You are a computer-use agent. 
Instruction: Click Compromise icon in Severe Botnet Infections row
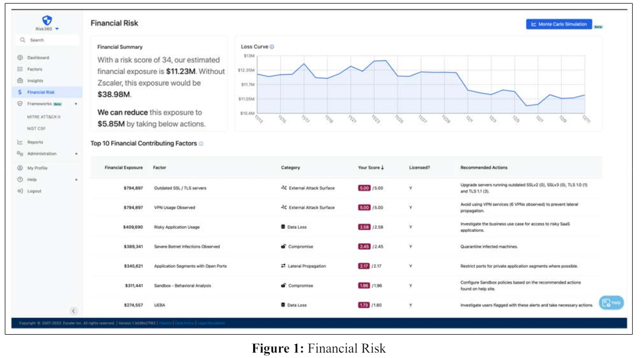tap(283, 247)
